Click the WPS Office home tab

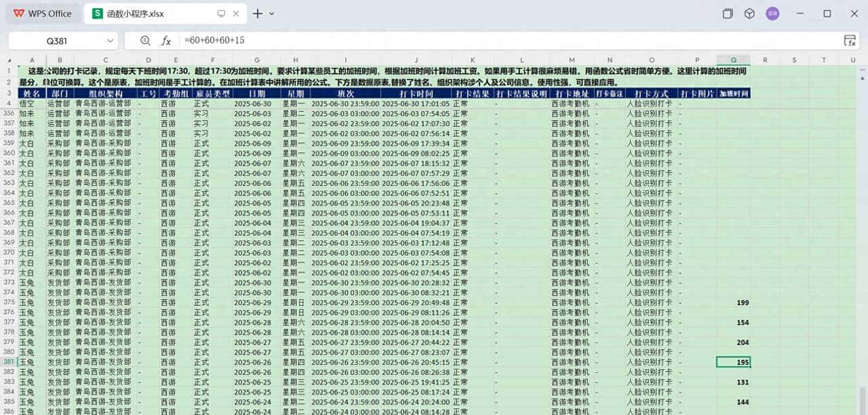pyautogui.click(x=50, y=13)
